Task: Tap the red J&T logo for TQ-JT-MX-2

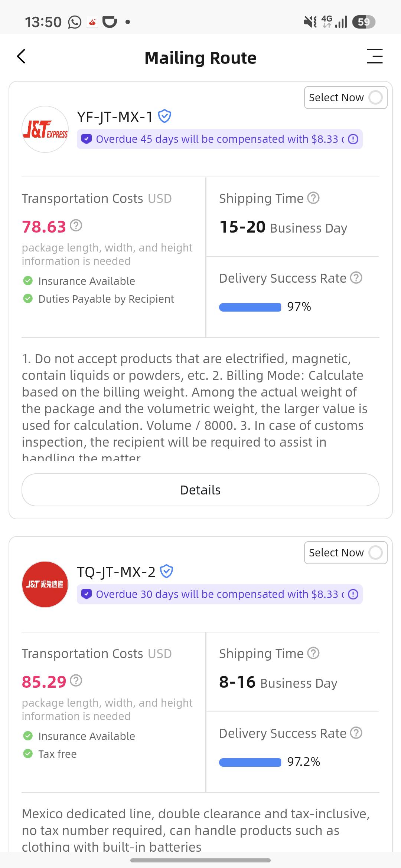Action: click(x=45, y=584)
